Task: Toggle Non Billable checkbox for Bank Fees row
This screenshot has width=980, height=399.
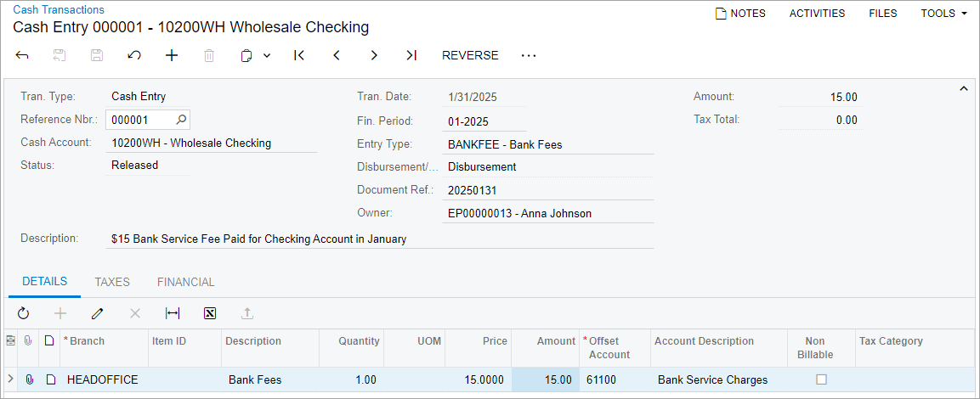Action: (x=821, y=379)
